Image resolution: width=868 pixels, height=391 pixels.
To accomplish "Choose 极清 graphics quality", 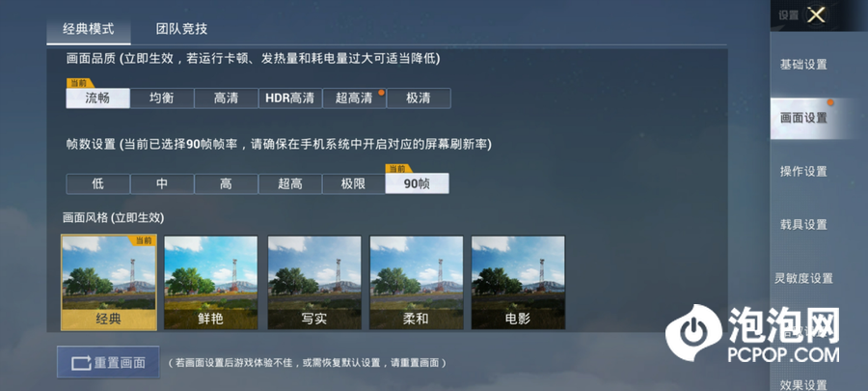I will 419,98.
